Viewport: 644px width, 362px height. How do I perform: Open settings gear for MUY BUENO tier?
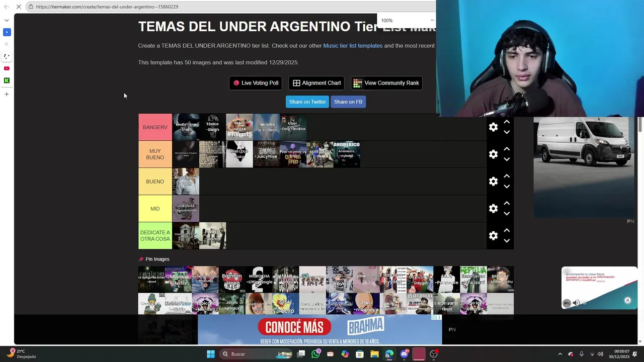point(493,154)
